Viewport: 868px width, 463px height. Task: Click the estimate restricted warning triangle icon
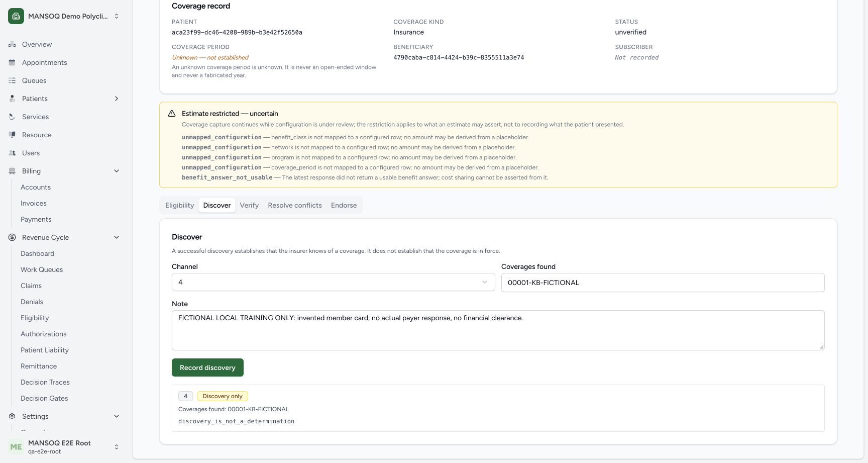(172, 114)
